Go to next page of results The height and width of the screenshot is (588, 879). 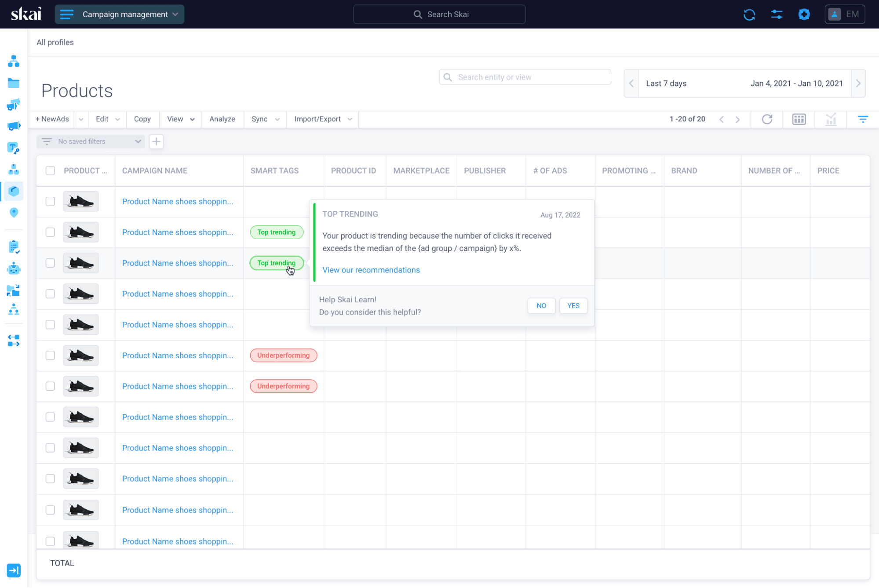point(737,119)
